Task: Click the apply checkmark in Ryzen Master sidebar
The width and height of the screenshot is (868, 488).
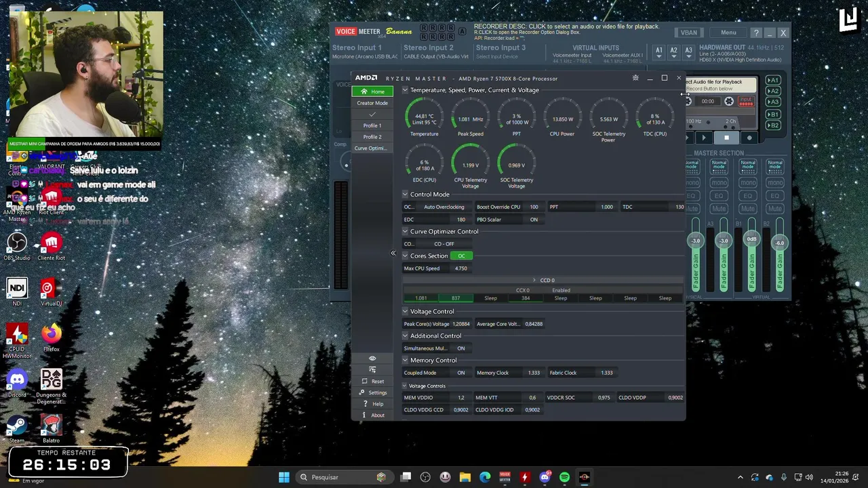Action: (372, 114)
